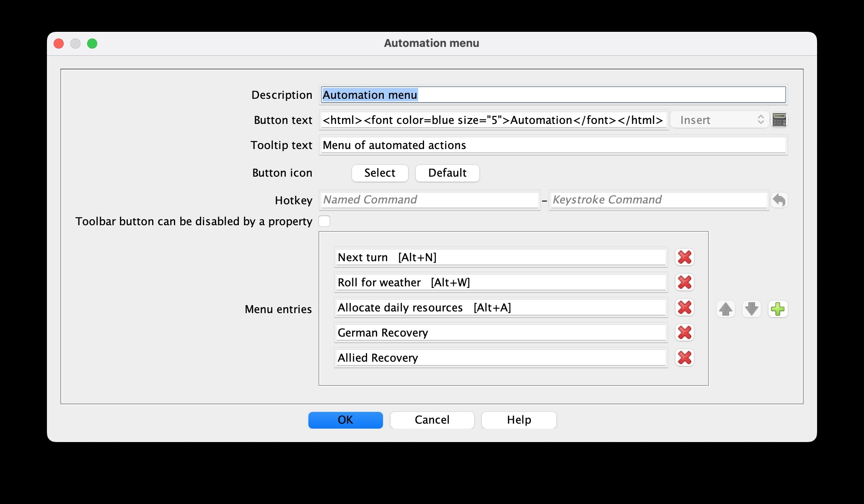This screenshot has height=504, width=864.
Task: Delete the Next turn menu entry
Action: point(685,257)
